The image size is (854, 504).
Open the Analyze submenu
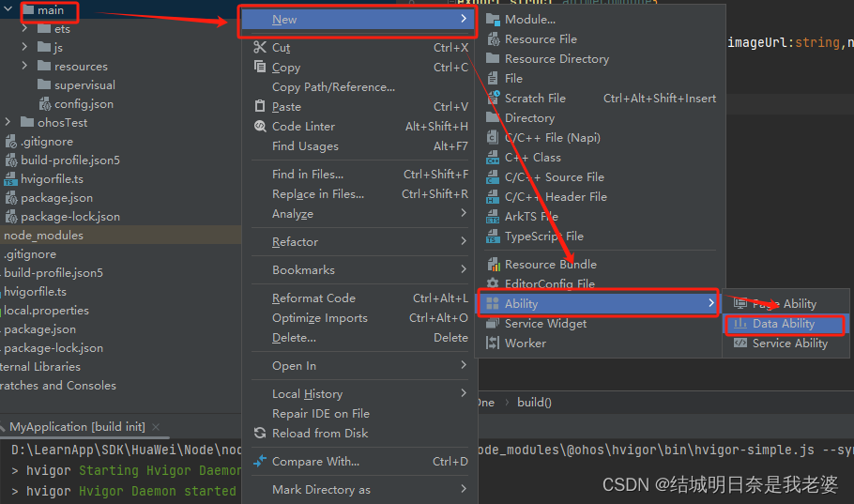click(360, 214)
